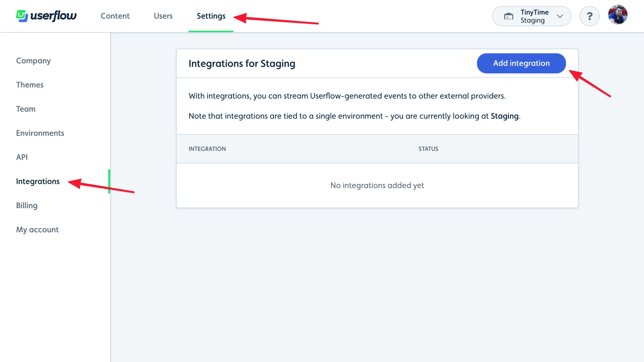Navigate to My account section
The image size is (644, 362).
[37, 230]
